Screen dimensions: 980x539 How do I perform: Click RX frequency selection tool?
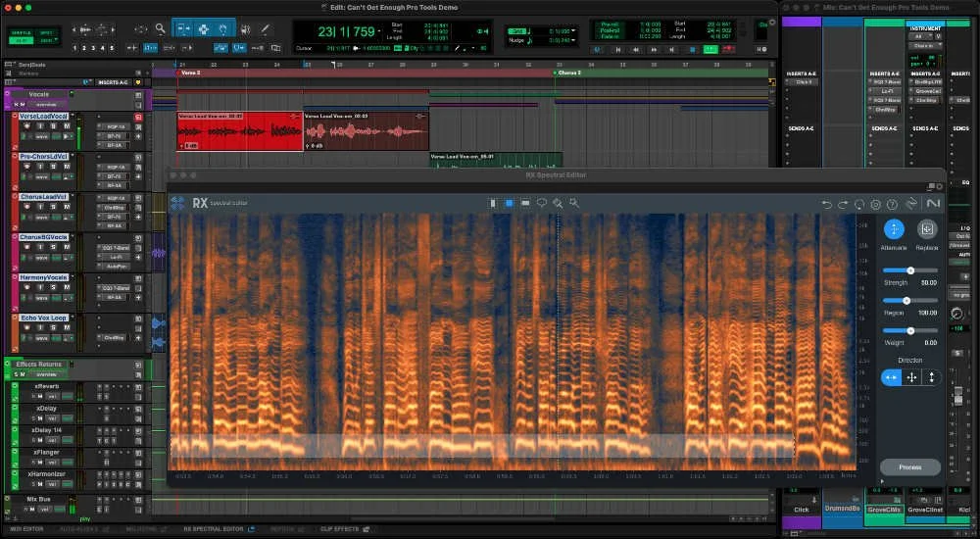525,203
